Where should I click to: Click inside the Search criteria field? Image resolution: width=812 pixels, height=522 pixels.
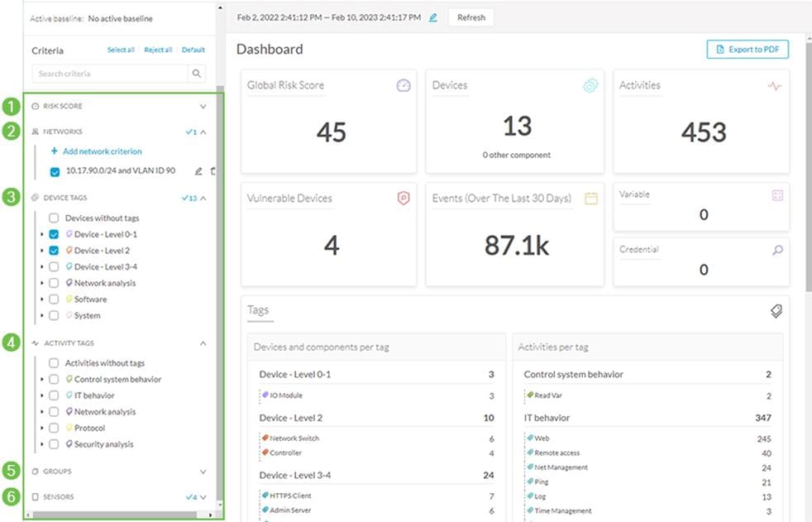pyautogui.click(x=107, y=73)
